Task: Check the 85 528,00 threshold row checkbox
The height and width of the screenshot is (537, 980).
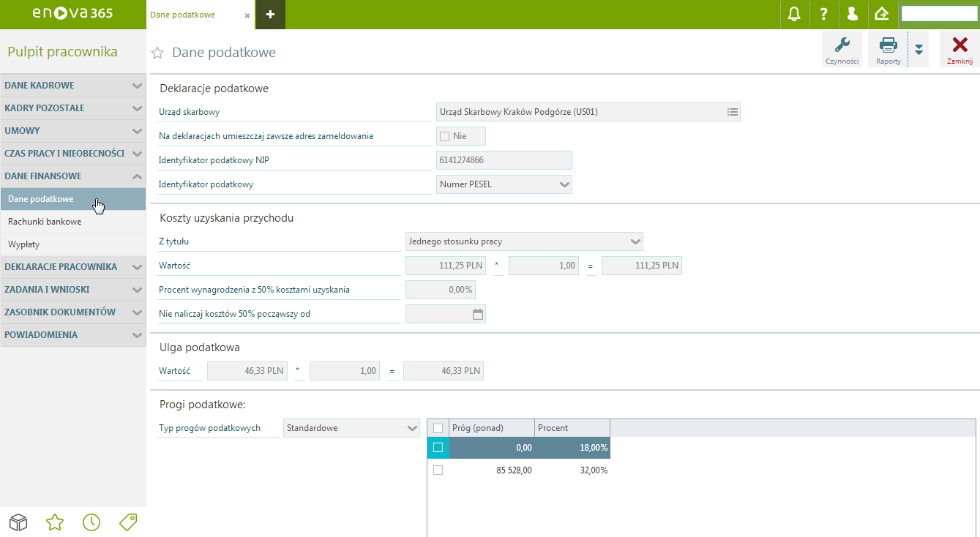Action: [438, 470]
